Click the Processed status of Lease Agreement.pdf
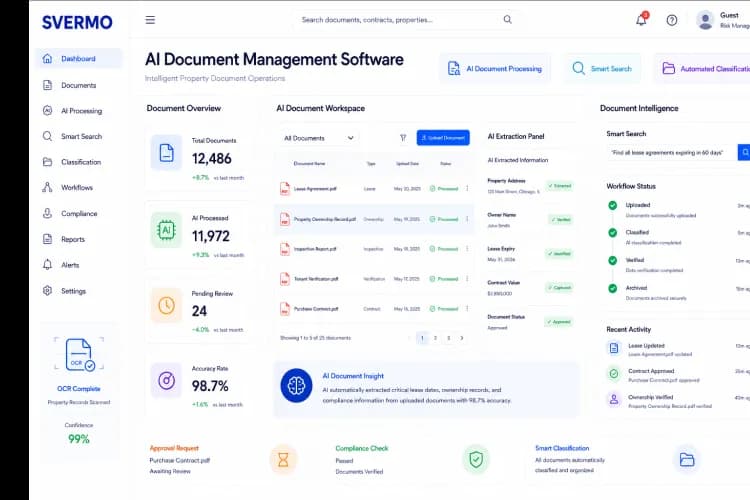The image size is (750, 500). coord(444,189)
